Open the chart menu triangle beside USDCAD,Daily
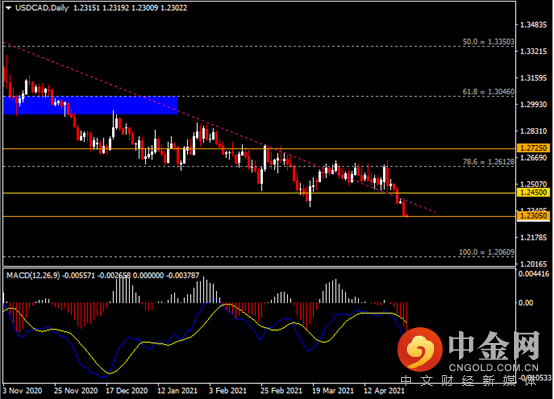 (x=8, y=8)
